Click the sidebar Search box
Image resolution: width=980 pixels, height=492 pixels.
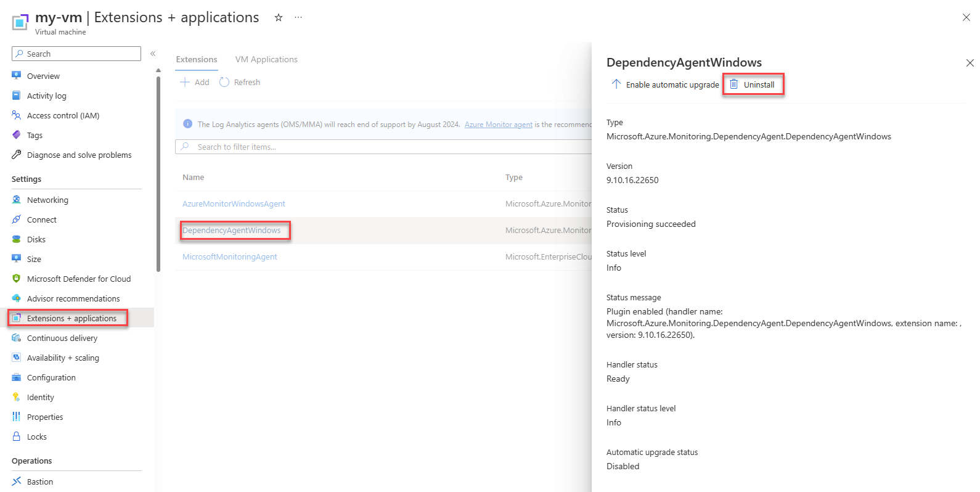click(76, 54)
